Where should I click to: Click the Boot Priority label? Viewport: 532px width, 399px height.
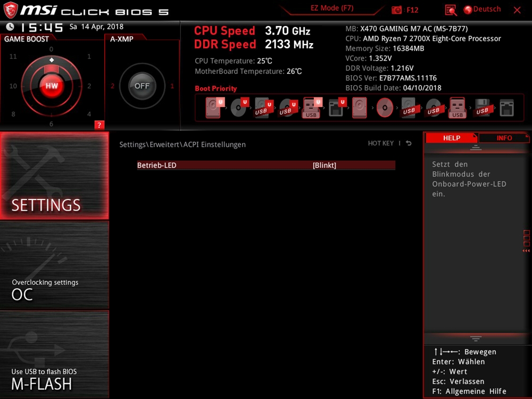point(216,88)
